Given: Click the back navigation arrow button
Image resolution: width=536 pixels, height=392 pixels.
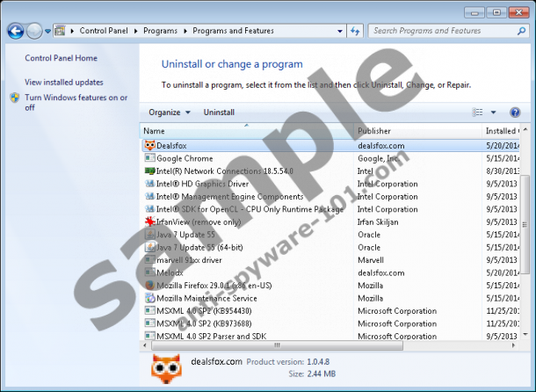Looking at the screenshot, I should point(15,31).
